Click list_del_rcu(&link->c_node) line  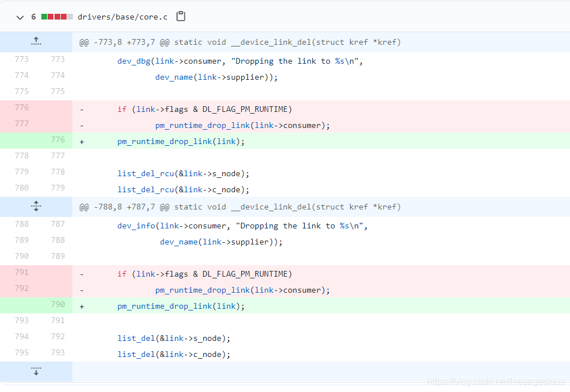[183, 190]
